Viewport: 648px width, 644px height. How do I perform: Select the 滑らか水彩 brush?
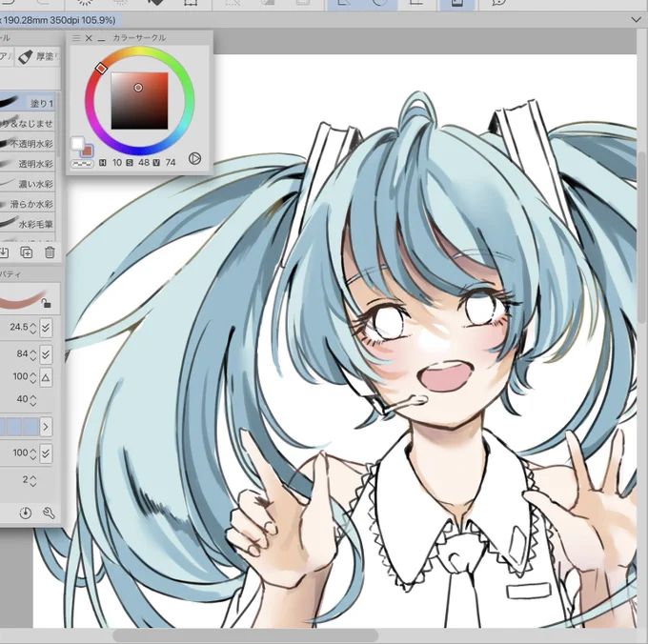tap(28, 204)
